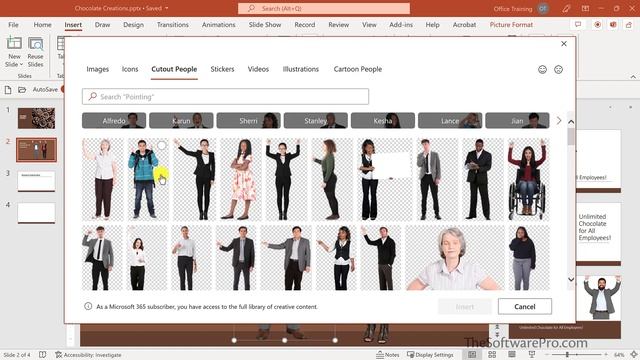The width and height of the screenshot is (640, 360).
Task: Click the Share icon at ribbon right
Action: pyautogui.click(x=629, y=24)
